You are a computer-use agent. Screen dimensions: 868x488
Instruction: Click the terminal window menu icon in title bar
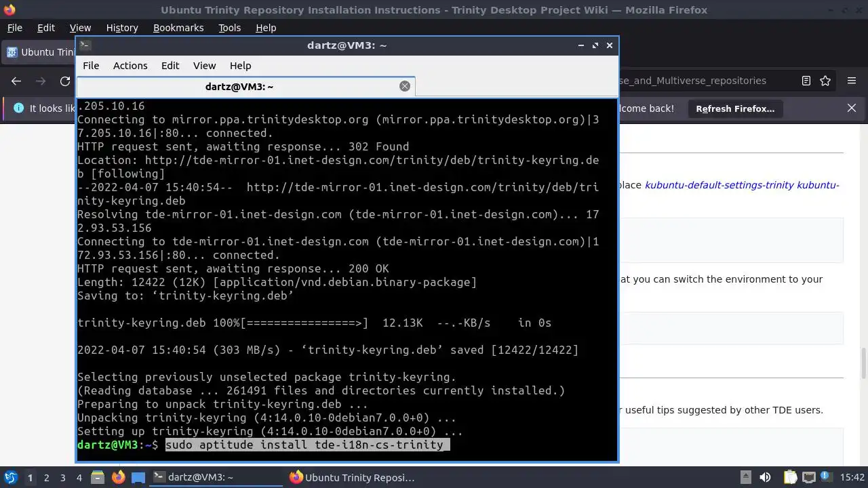85,45
